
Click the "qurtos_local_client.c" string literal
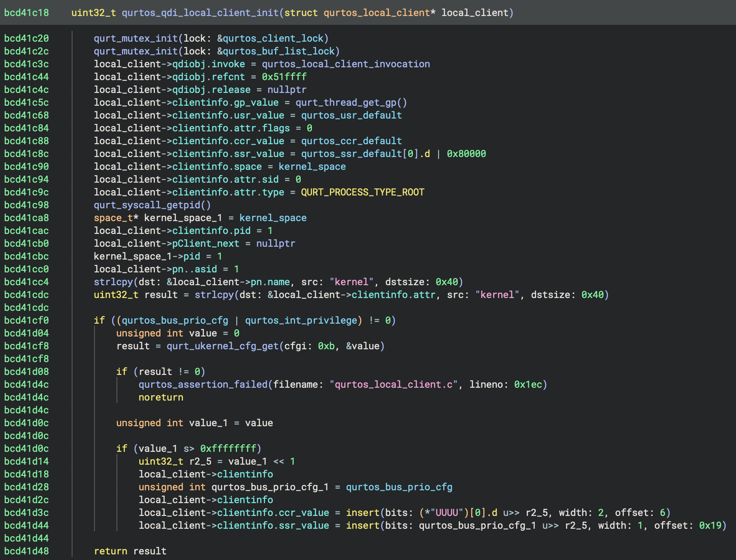pos(394,385)
